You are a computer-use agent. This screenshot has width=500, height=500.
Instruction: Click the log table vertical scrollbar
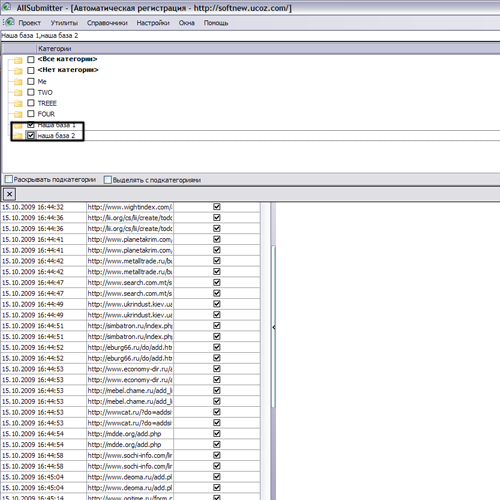pyautogui.click(x=273, y=327)
